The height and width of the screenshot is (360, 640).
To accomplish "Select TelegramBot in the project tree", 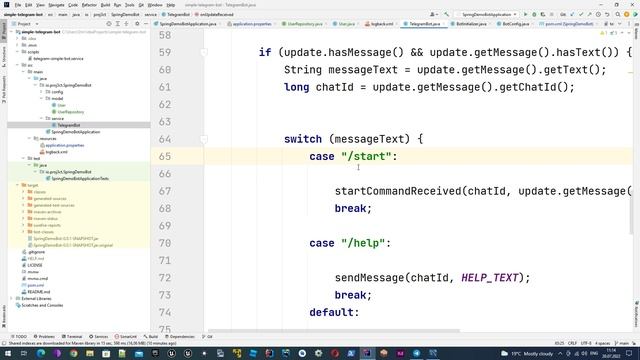I will [68, 125].
